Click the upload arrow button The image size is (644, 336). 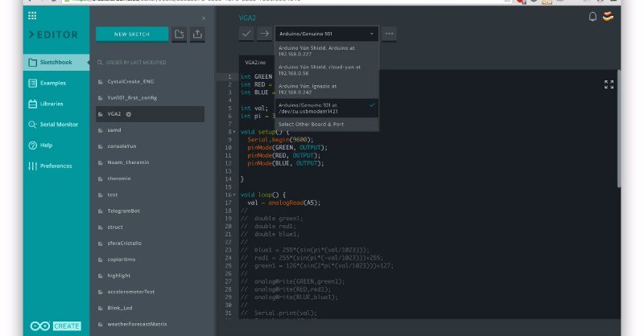click(265, 34)
